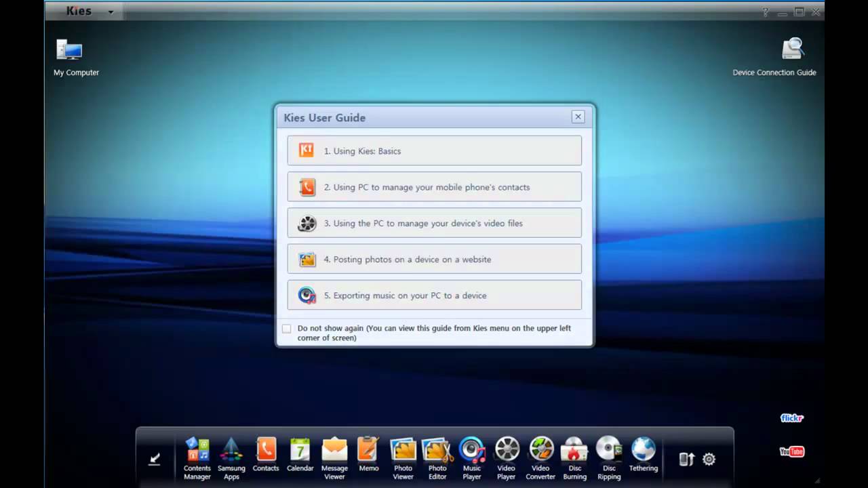
Task: Open guide 2 on managing phone contacts
Action: pyautogui.click(x=434, y=186)
